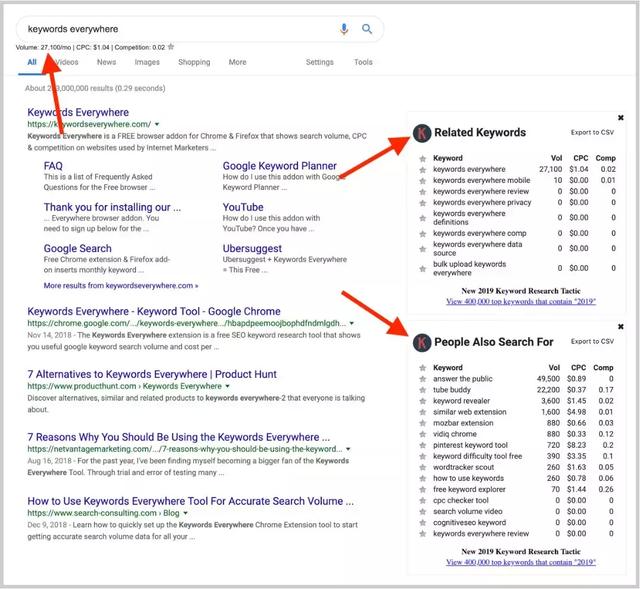This screenshot has height=589, width=640.
Task: Star the 'wordtracker scout' row
Action: tap(422, 467)
